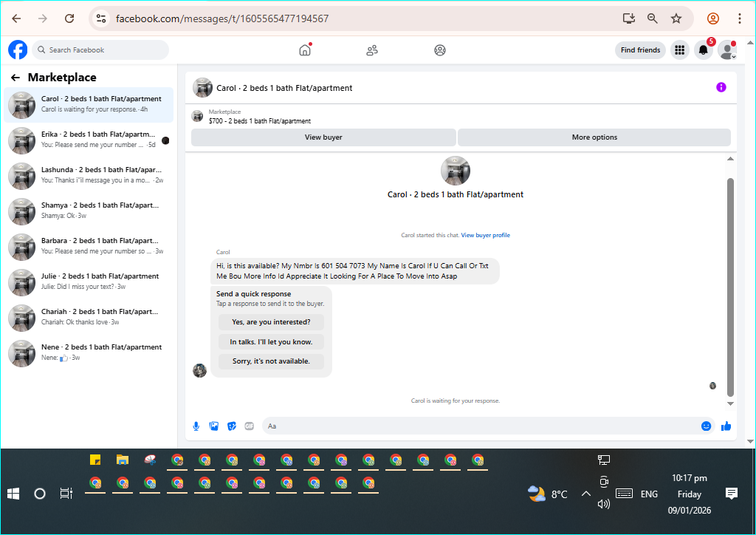This screenshot has height=535, width=756.
Task: Click the Facebook logo
Action: tap(18, 50)
